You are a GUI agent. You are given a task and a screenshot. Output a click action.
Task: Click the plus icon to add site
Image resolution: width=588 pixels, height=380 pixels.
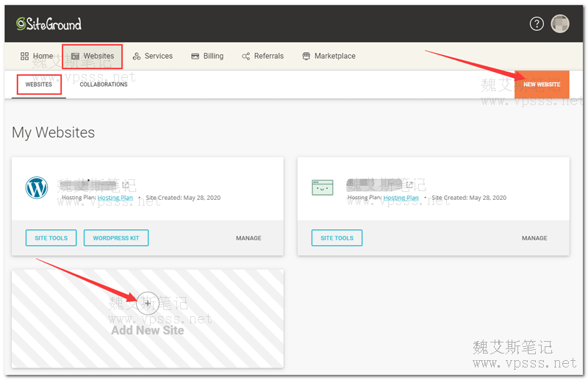(148, 303)
